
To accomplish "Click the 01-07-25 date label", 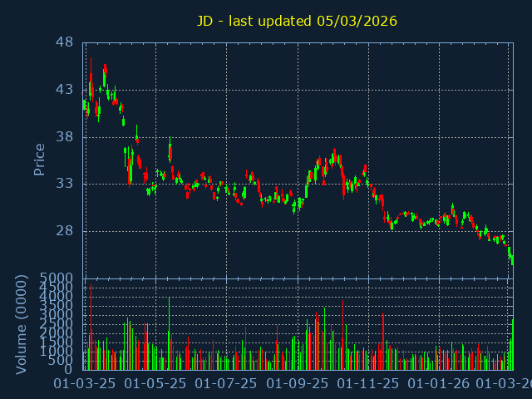I will (226, 384).
